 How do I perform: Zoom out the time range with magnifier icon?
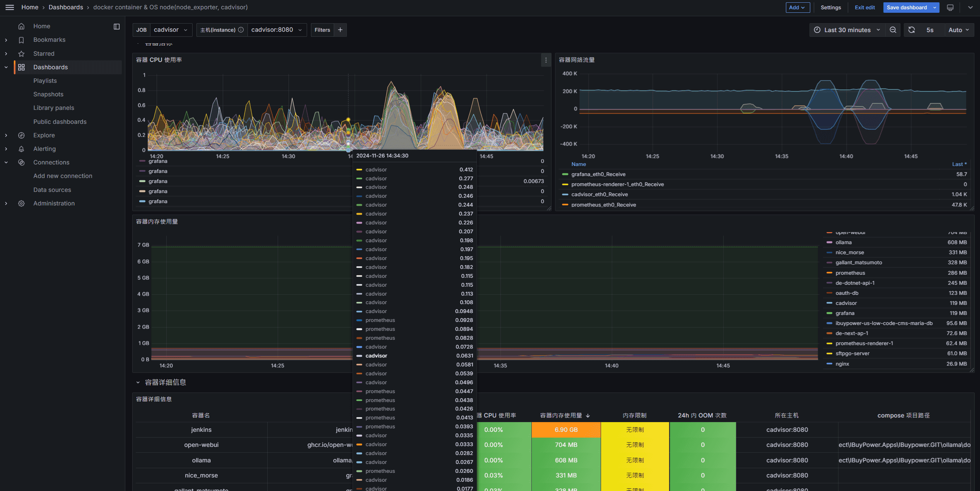[893, 30]
